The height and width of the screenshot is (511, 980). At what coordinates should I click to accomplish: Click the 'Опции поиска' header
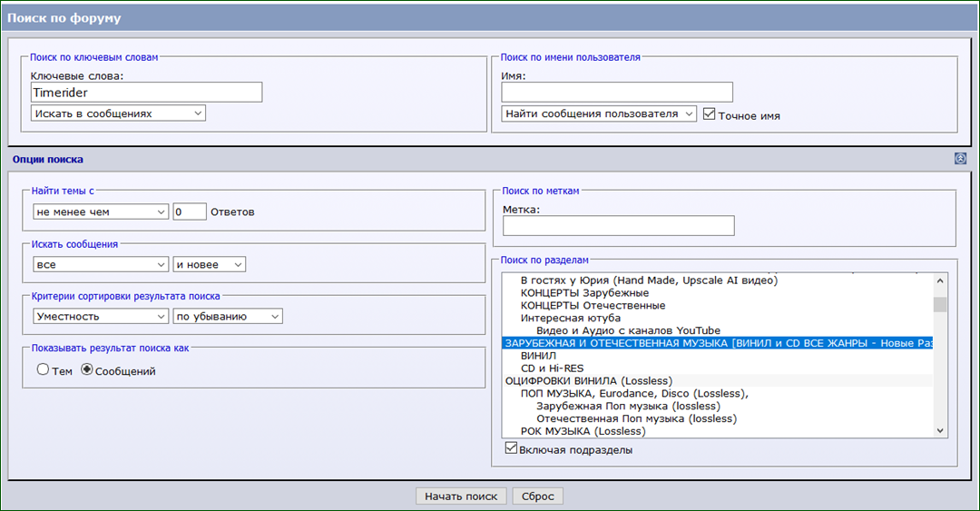48,159
